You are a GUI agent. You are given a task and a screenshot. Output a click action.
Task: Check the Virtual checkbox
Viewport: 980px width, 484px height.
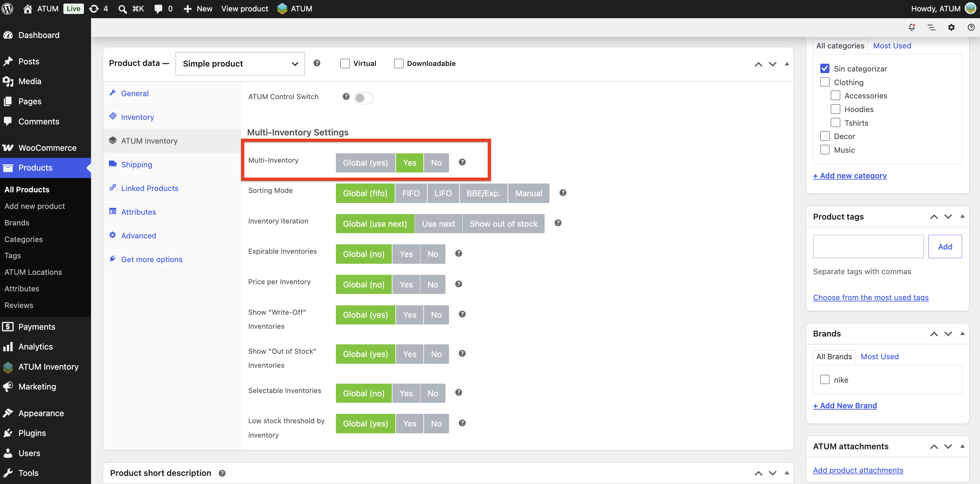tap(345, 63)
